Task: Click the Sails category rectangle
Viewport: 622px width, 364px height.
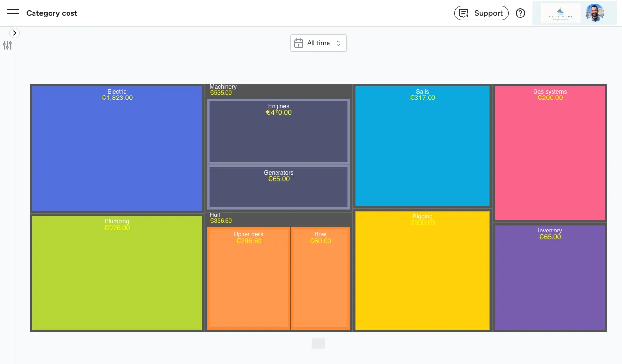Action: click(x=422, y=146)
